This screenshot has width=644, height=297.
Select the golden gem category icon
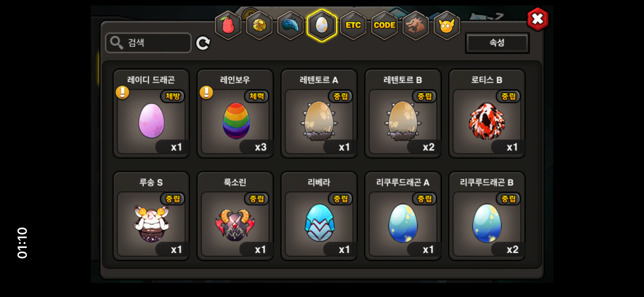tap(259, 25)
